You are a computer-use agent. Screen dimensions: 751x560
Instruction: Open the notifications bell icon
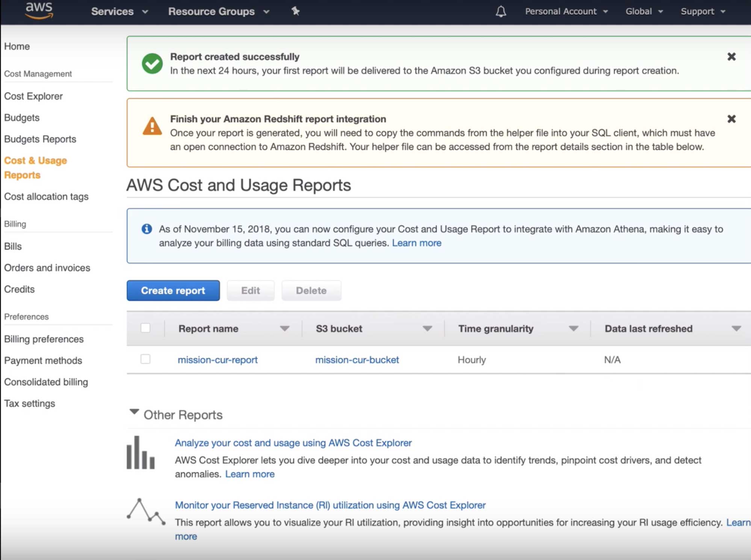pyautogui.click(x=500, y=12)
